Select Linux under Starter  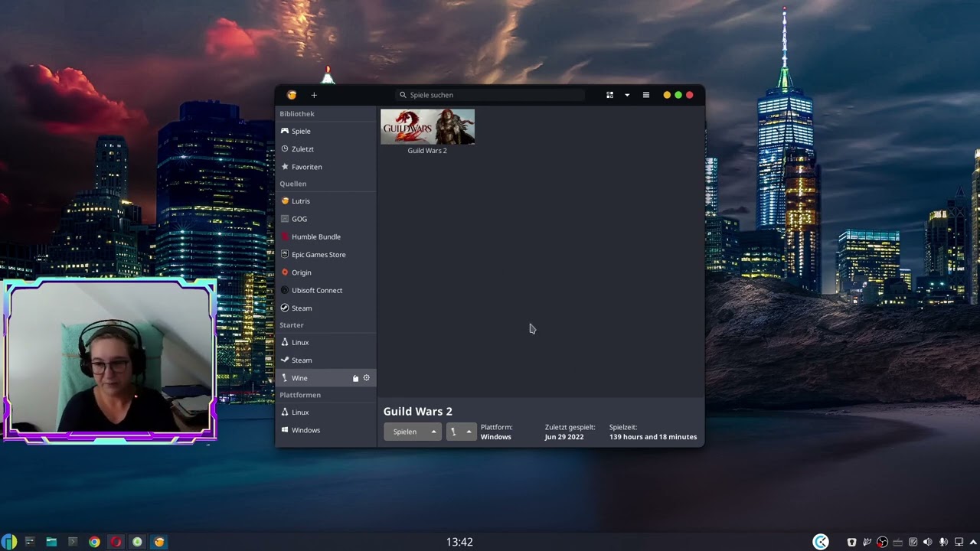coord(326,342)
